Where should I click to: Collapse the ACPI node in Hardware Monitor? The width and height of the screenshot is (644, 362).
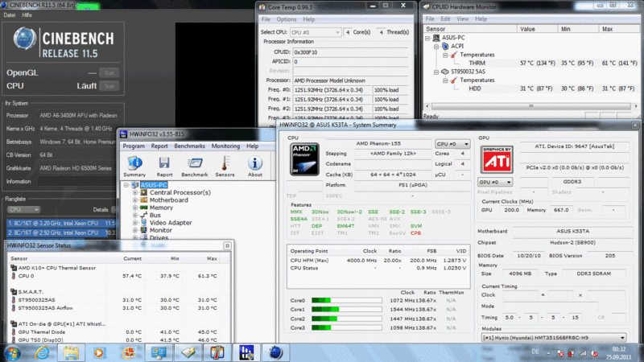[436, 47]
